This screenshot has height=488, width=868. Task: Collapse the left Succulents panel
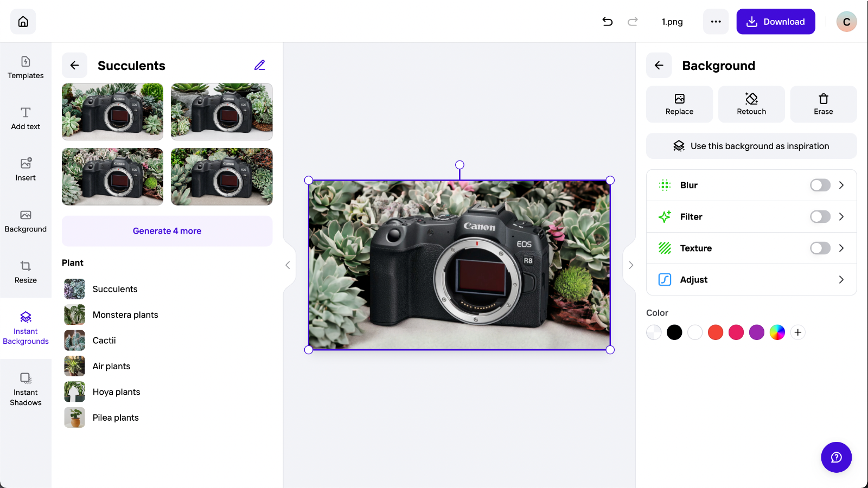288,265
